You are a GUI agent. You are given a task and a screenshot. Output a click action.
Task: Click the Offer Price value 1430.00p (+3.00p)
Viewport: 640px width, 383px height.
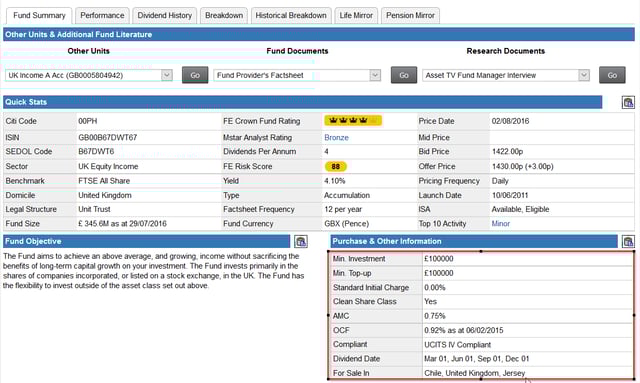(522, 167)
